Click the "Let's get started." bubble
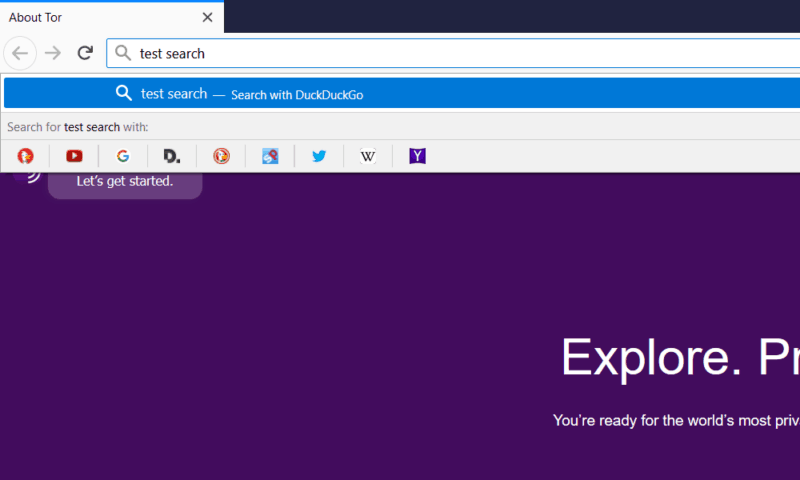Image resolution: width=800 pixels, height=480 pixels. coord(125,182)
